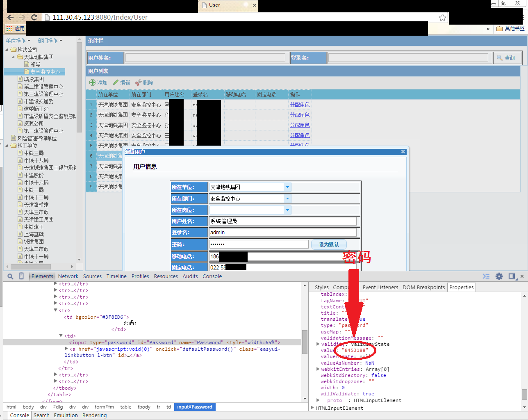Select the 中铁十八局 tree item
This screenshot has width=528, height=420.
pyautogui.click(x=36, y=160)
